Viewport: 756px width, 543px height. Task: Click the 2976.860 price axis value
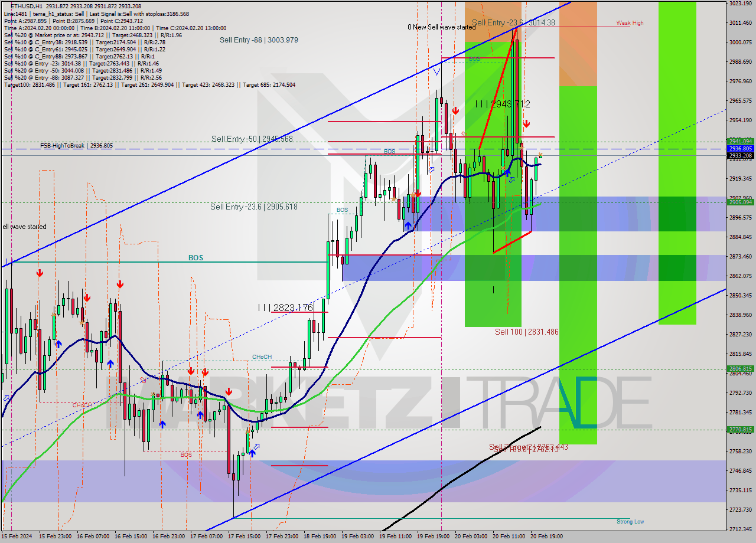(740, 81)
